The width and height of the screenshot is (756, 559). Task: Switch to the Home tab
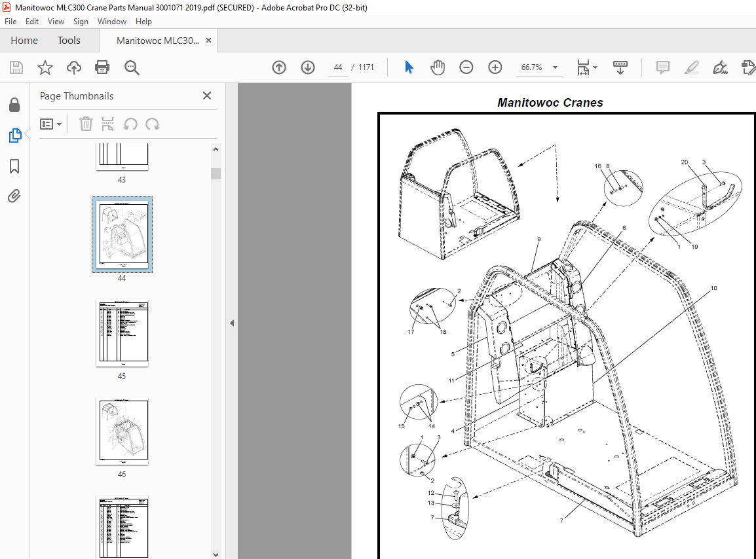(24, 41)
